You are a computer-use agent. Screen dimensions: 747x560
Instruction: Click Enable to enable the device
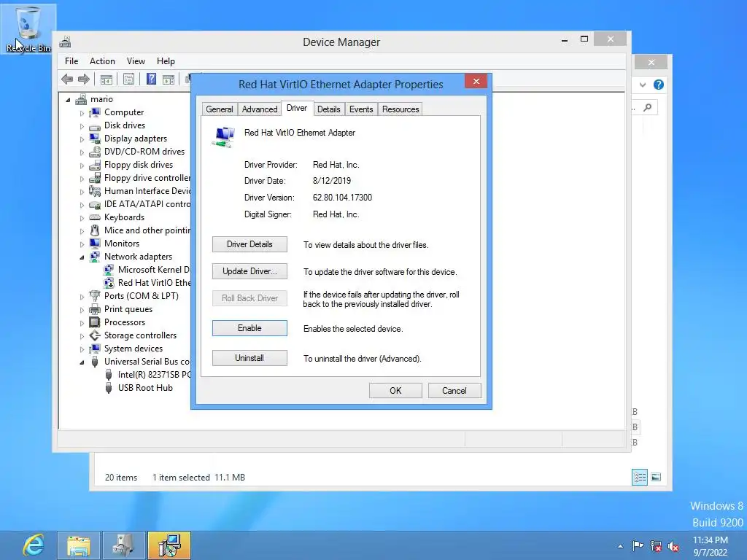(x=249, y=328)
